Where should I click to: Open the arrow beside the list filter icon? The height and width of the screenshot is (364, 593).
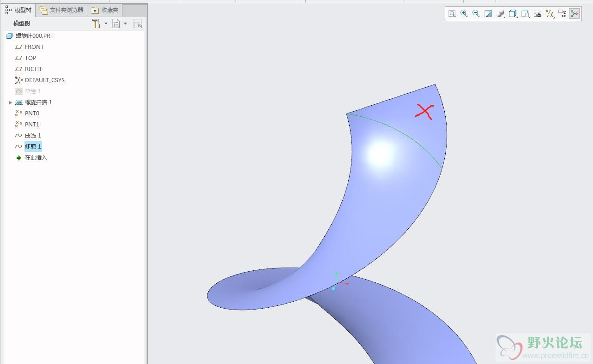(x=125, y=24)
